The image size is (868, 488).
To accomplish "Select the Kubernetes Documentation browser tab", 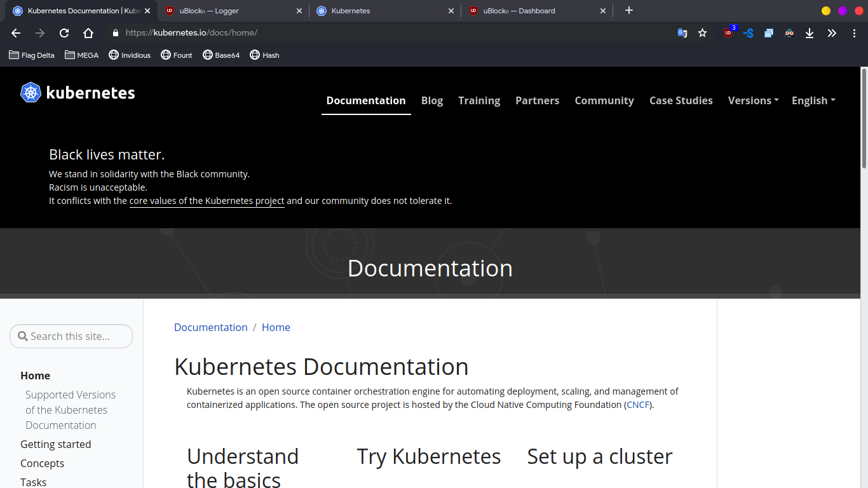I will point(80,11).
